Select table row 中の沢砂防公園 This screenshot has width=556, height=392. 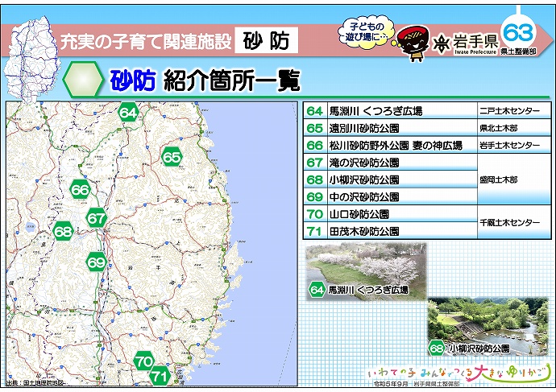[x=390, y=196]
